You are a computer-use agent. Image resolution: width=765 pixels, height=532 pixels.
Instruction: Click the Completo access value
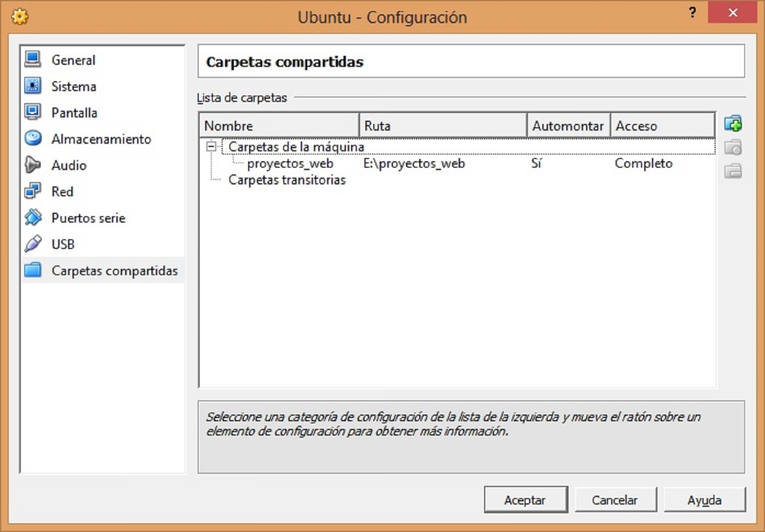[x=643, y=163]
